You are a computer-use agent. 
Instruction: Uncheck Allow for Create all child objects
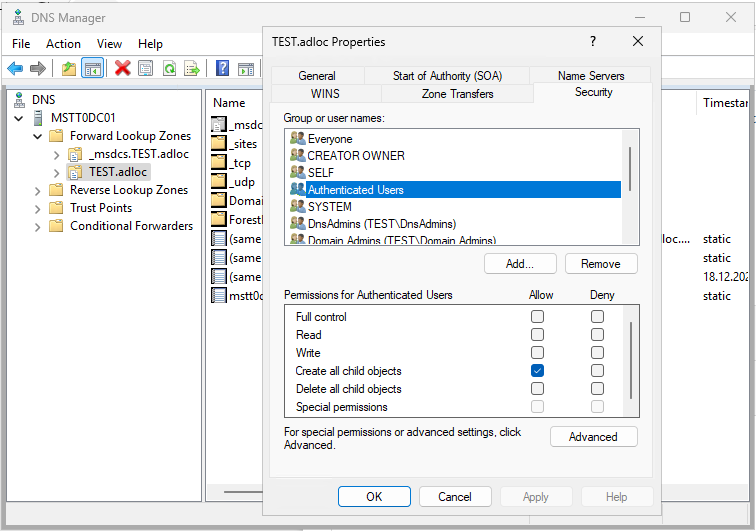click(537, 371)
